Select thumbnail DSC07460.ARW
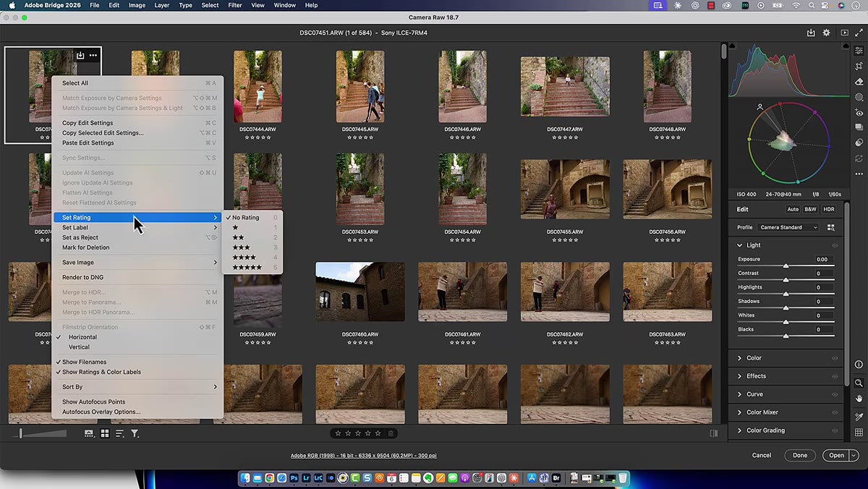The height and width of the screenshot is (489, 868). coord(360,292)
